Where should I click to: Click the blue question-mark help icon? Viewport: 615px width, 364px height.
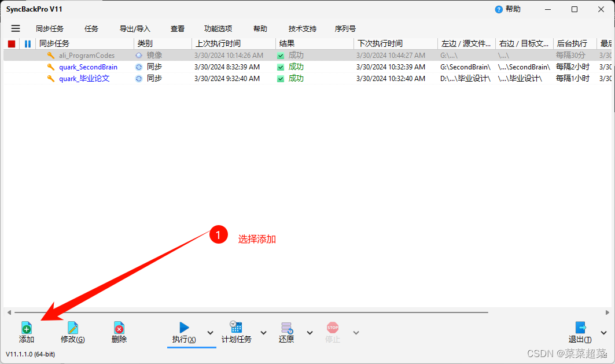pyautogui.click(x=499, y=9)
